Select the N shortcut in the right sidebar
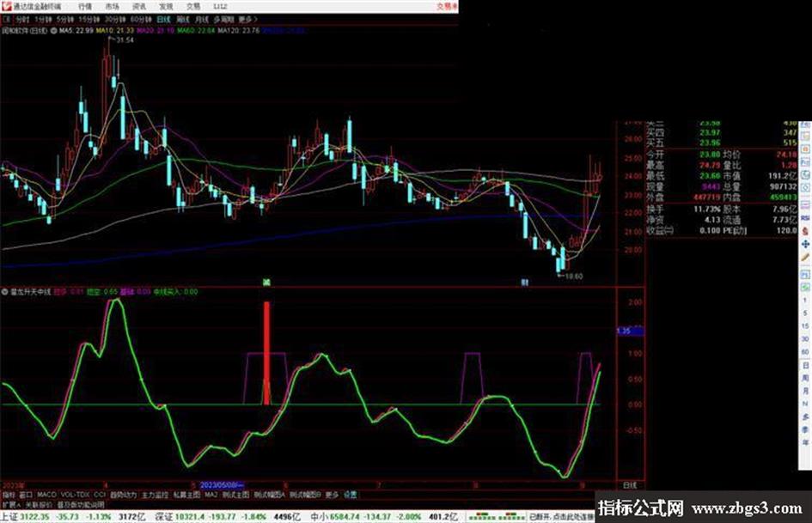 coord(805,404)
